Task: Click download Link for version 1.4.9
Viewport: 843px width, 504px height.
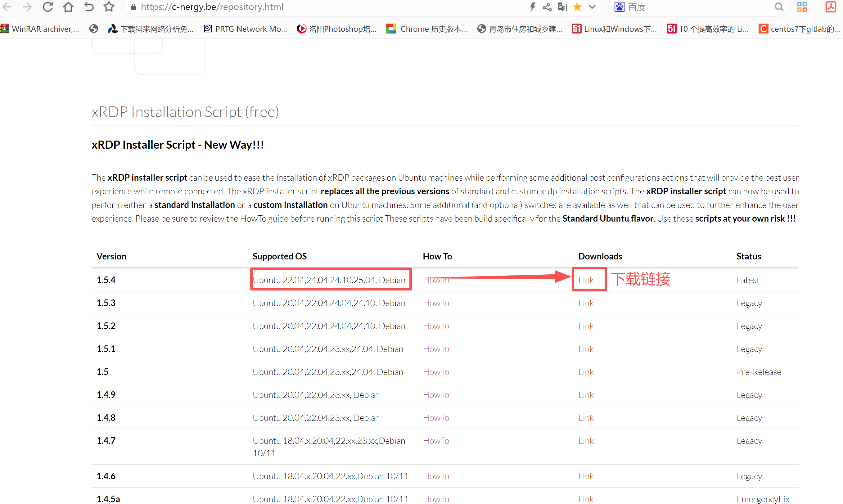Action: [586, 395]
